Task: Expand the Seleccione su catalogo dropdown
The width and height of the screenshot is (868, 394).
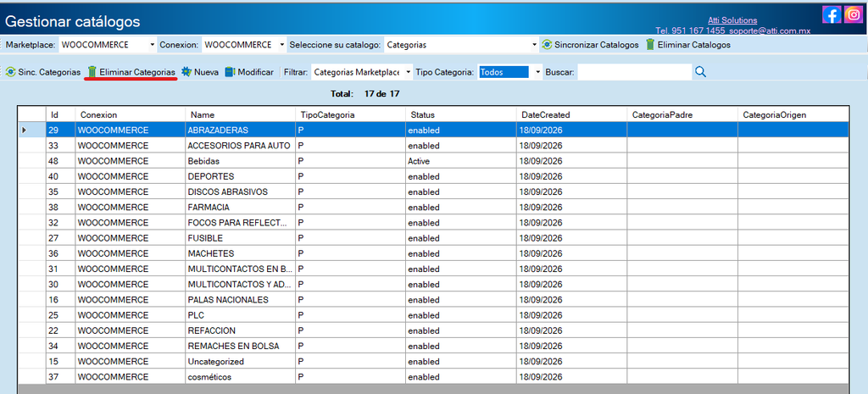Action: 534,44
